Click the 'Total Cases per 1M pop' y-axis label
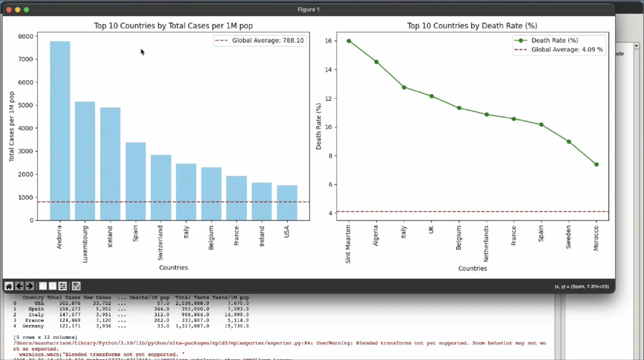 coord(12,127)
